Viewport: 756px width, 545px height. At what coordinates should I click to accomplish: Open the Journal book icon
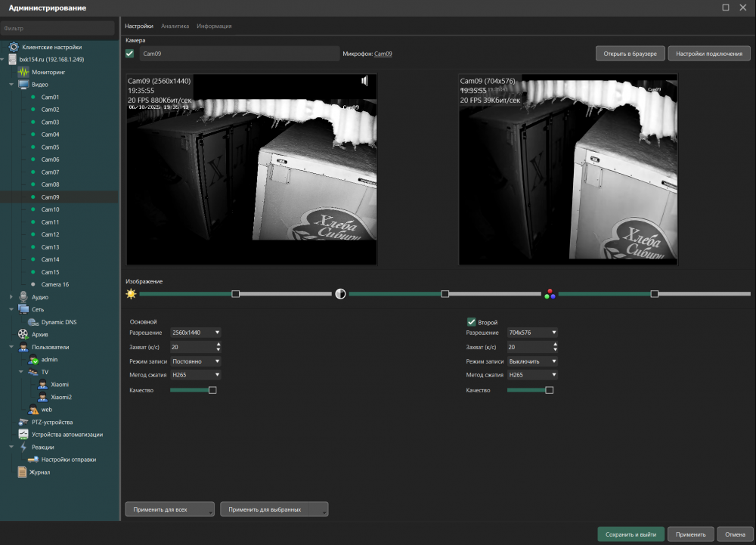point(23,472)
